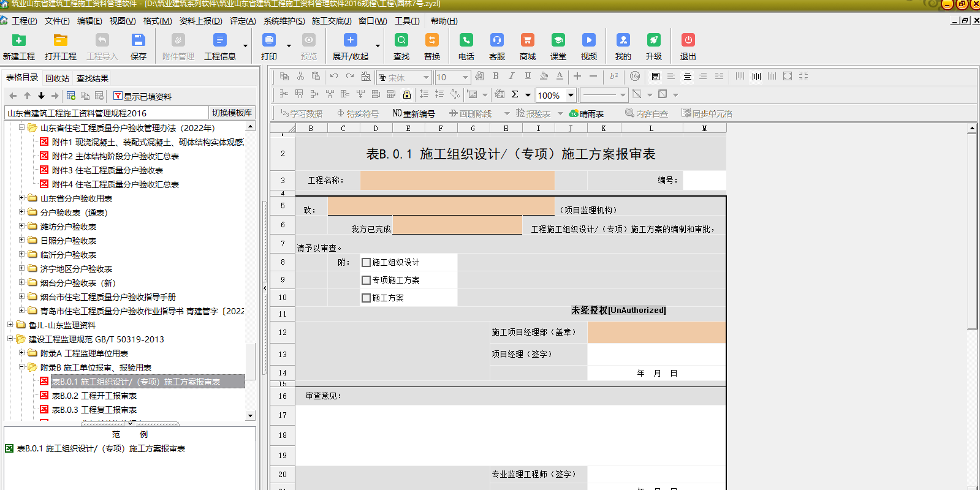Screen dimensions: 980x490
Task: Click the 工程名称 input cell
Action: point(457,180)
